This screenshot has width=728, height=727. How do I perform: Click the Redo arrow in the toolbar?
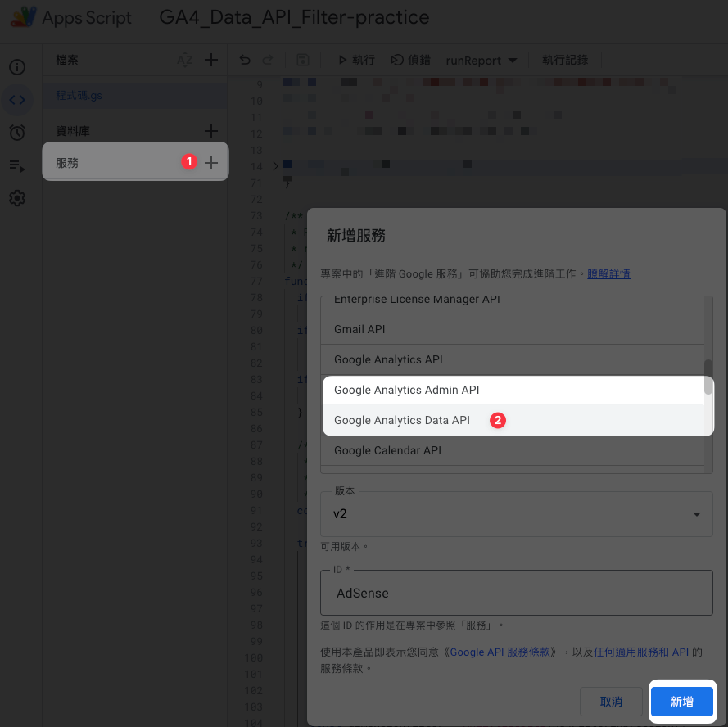(267, 60)
